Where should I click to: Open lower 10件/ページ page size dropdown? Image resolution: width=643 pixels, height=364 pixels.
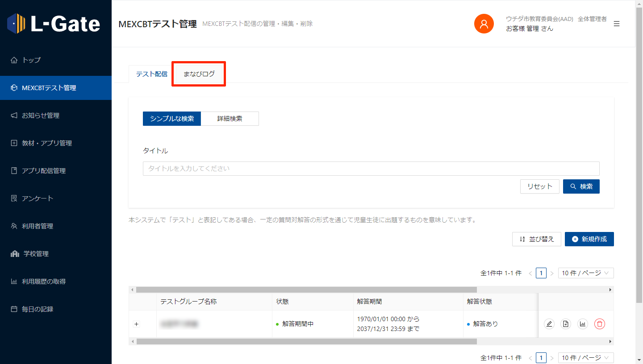(585, 358)
